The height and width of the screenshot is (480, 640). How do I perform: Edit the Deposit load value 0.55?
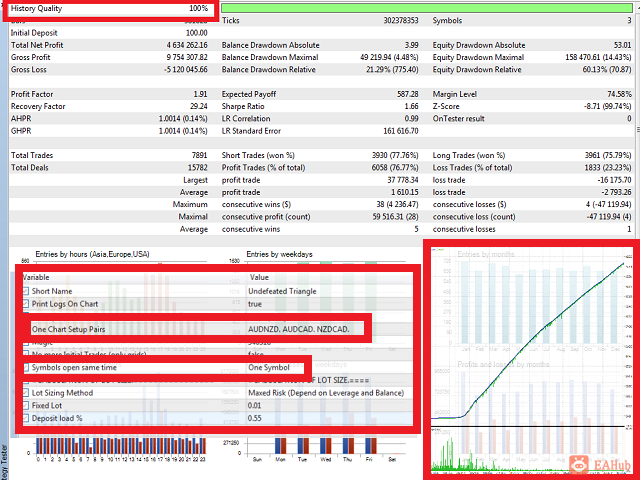point(254,418)
